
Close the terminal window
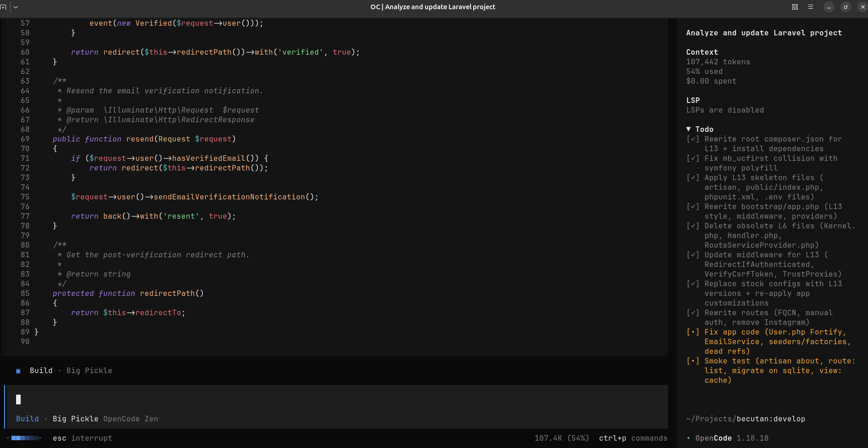tap(862, 7)
